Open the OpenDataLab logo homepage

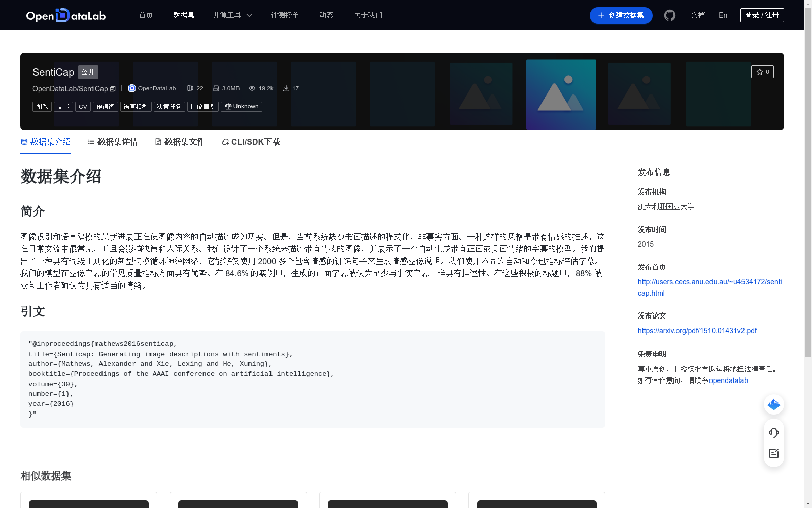[x=66, y=15]
